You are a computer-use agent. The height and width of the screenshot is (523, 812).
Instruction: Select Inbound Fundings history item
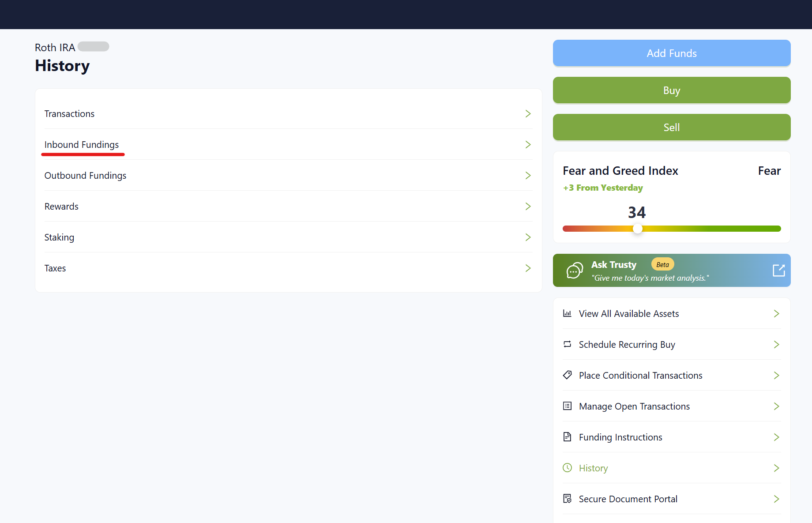point(82,145)
